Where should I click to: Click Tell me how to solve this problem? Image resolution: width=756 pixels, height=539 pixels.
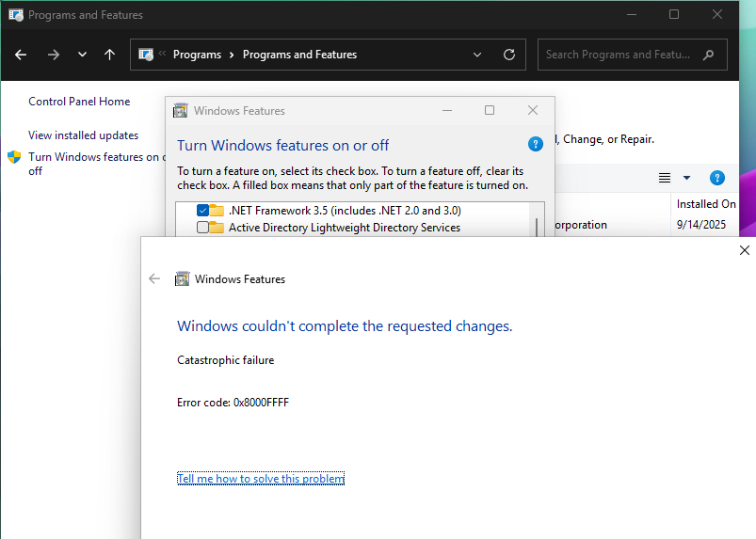coord(261,479)
